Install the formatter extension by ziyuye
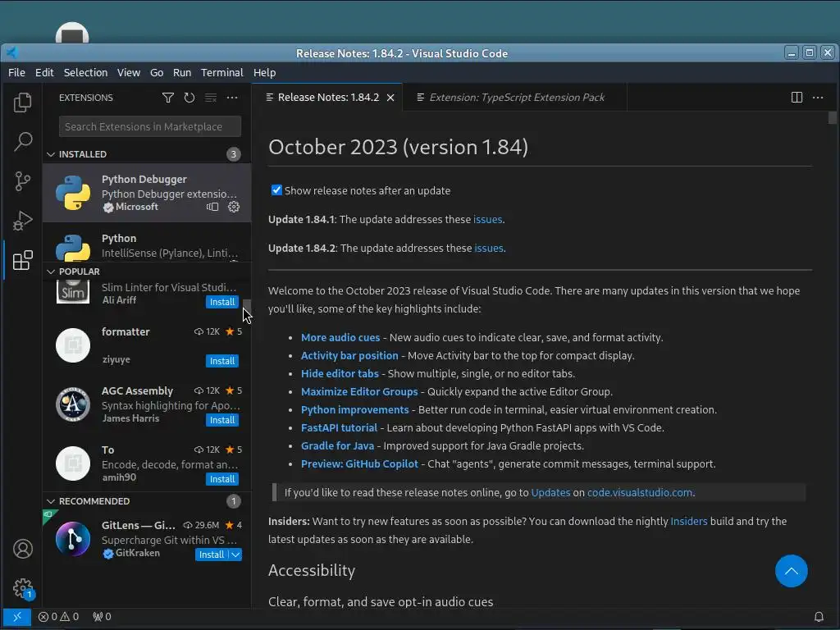 [221, 361]
